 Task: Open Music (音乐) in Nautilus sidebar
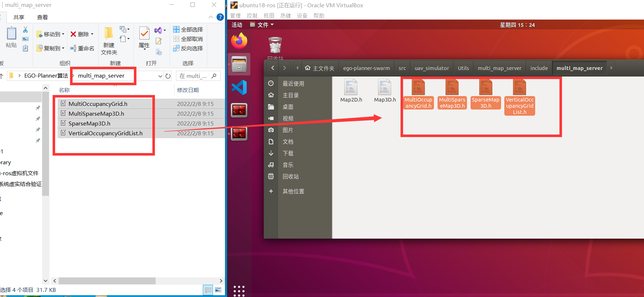pos(288,165)
